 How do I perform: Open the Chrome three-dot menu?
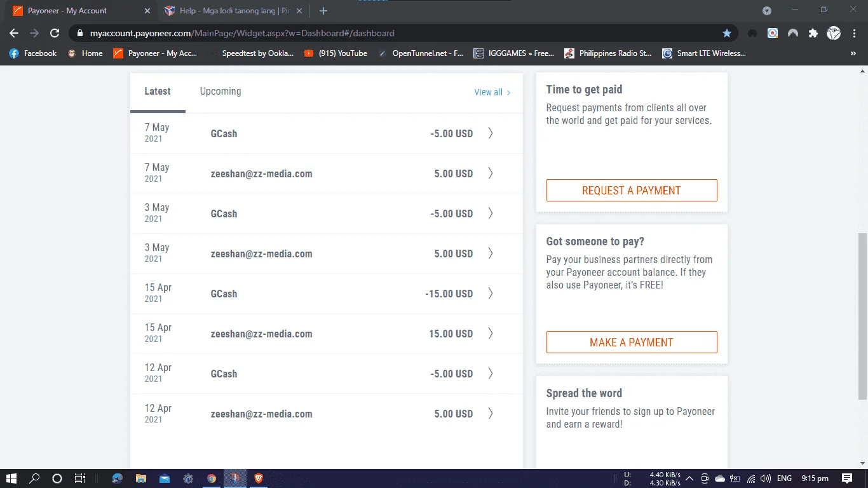click(855, 33)
